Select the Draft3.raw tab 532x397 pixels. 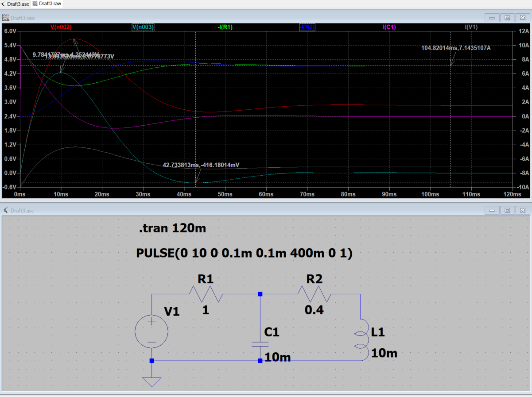click(x=50, y=4)
